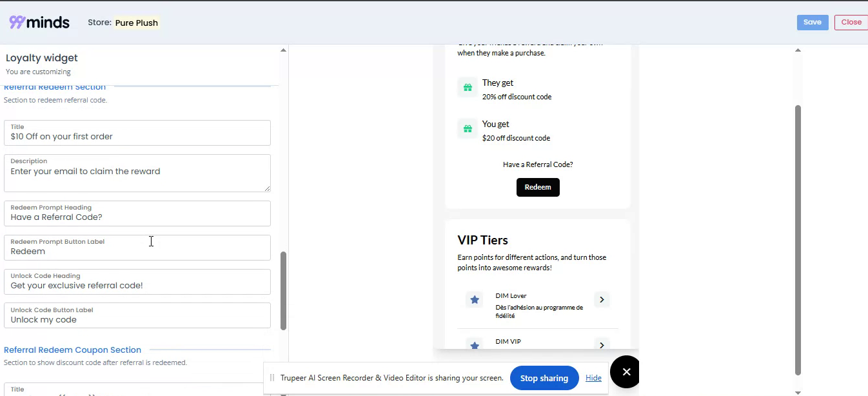Click the Referral Redeem Coupon Section heading
This screenshot has width=868, height=396.
[72, 350]
